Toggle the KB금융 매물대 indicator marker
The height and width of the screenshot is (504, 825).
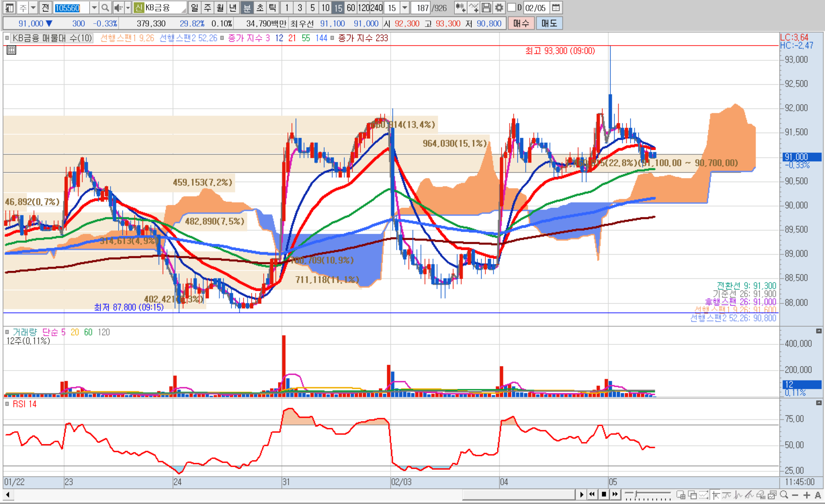point(7,38)
